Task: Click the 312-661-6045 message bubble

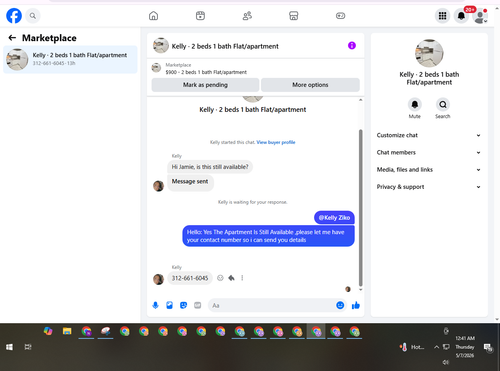Action: click(x=190, y=278)
